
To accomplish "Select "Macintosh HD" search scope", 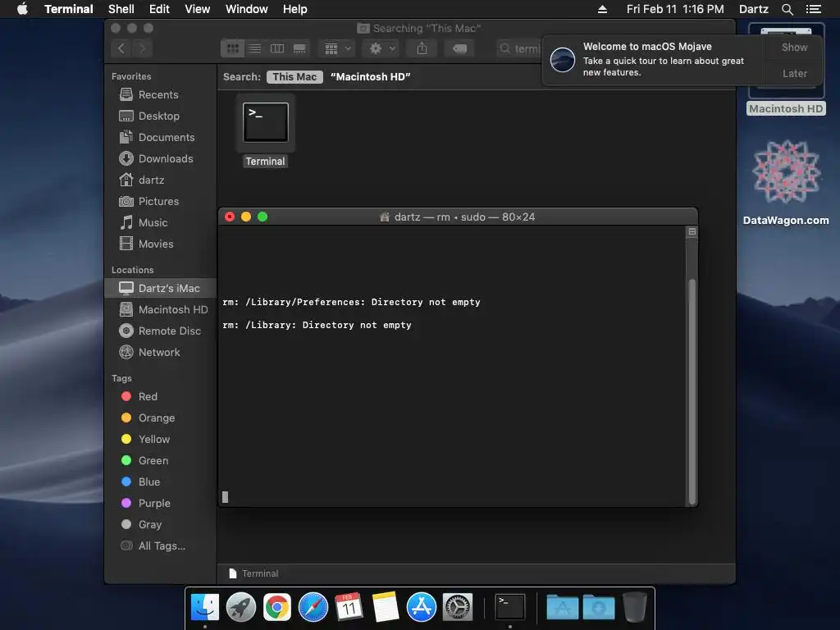I will click(370, 76).
